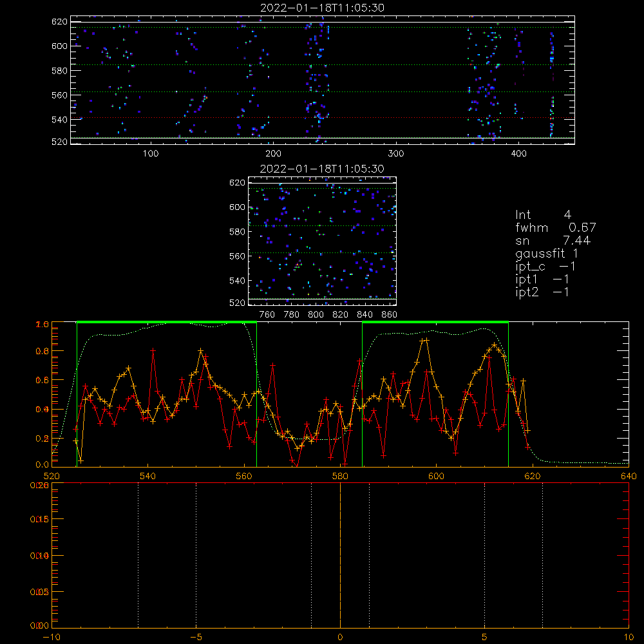Select the 'ipt1 -1' readout line
The height and width of the screenshot is (644, 644).
point(542,279)
